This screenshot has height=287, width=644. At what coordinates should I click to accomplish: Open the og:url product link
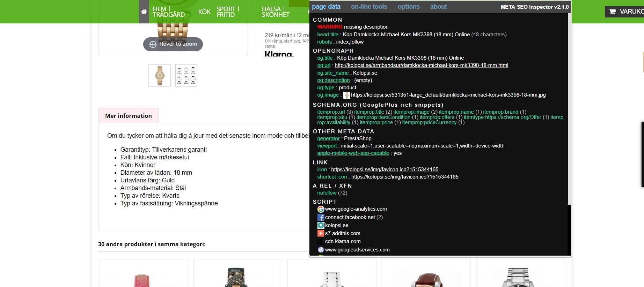(x=421, y=65)
